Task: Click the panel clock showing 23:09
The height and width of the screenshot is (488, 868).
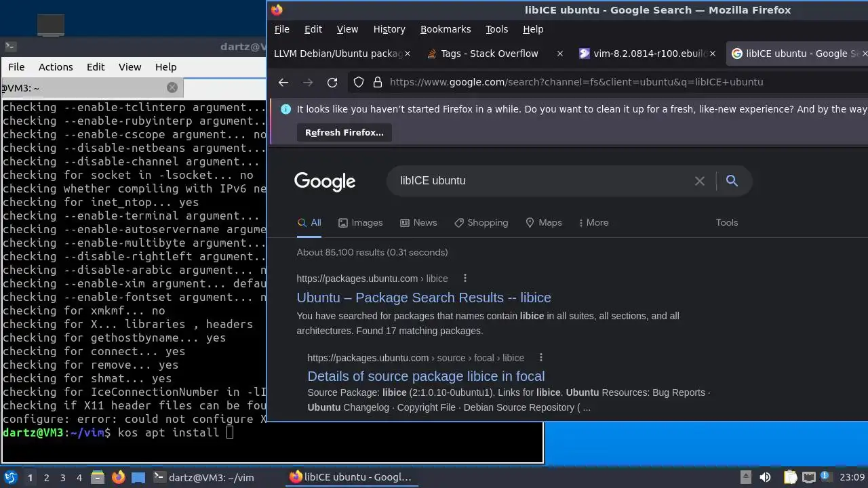Action: click(852, 477)
